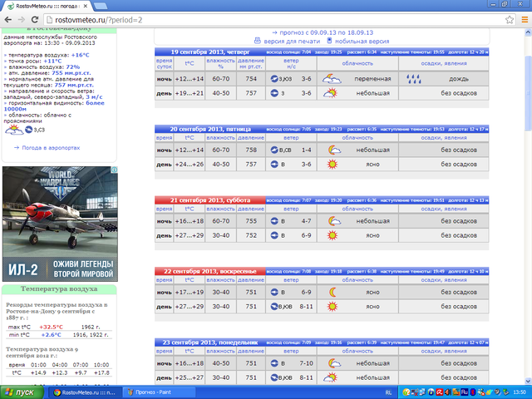Click wind direction icon for 19 September night
Viewport: 532px width, 399px height.
click(x=274, y=79)
